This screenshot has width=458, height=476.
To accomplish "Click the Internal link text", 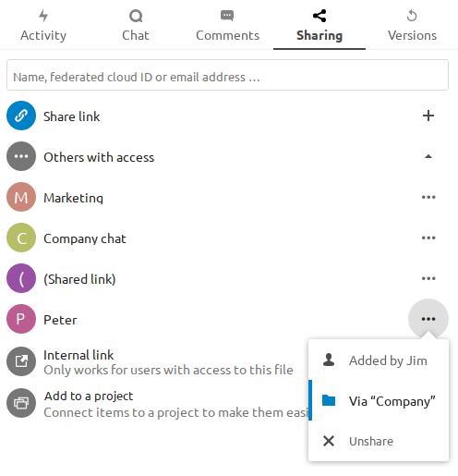I will (x=78, y=355).
